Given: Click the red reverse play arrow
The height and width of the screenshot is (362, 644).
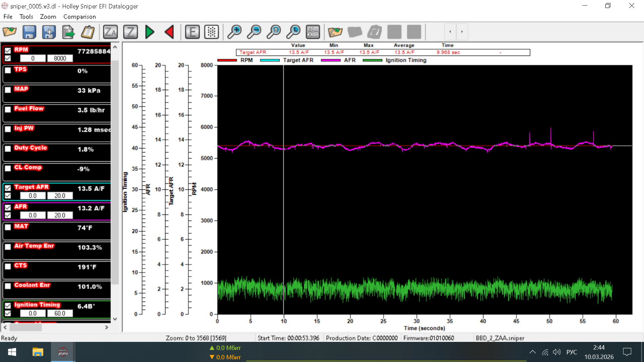Looking at the screenshot, I should (x=169, y=32).
